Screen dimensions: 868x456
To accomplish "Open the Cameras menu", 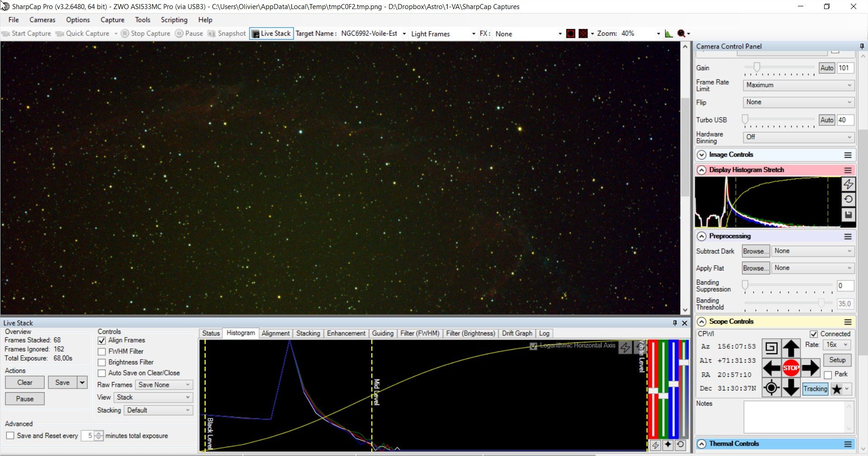I will point(42,20).
